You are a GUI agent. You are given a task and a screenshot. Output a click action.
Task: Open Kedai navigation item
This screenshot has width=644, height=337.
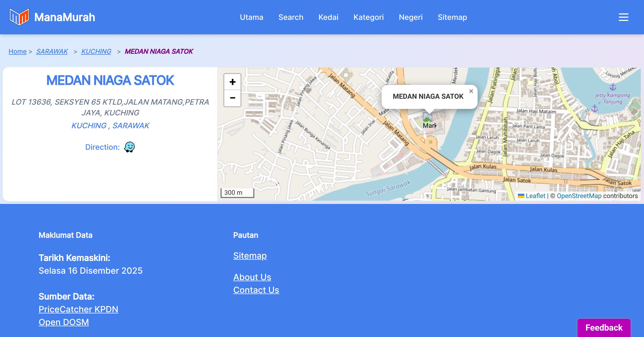click(328, 17)
